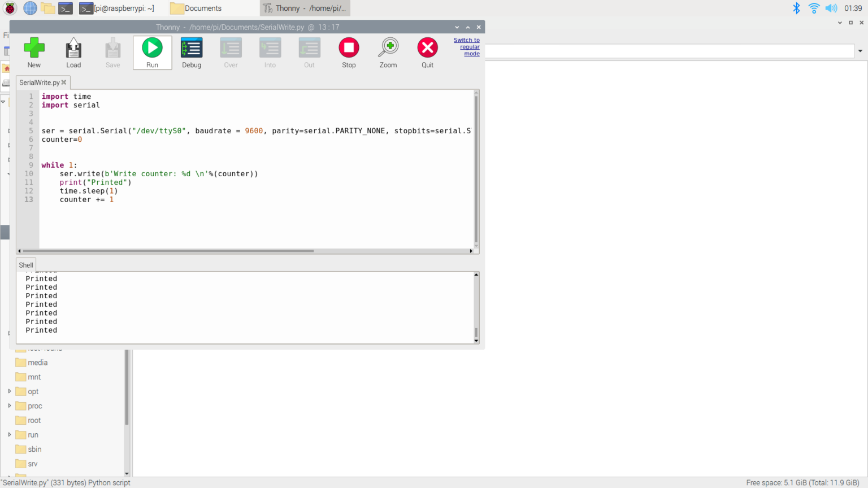Select the sbin folder
The height and width of the screenshot is (488, 868).
pyautogui.click(x=28, y=449)
